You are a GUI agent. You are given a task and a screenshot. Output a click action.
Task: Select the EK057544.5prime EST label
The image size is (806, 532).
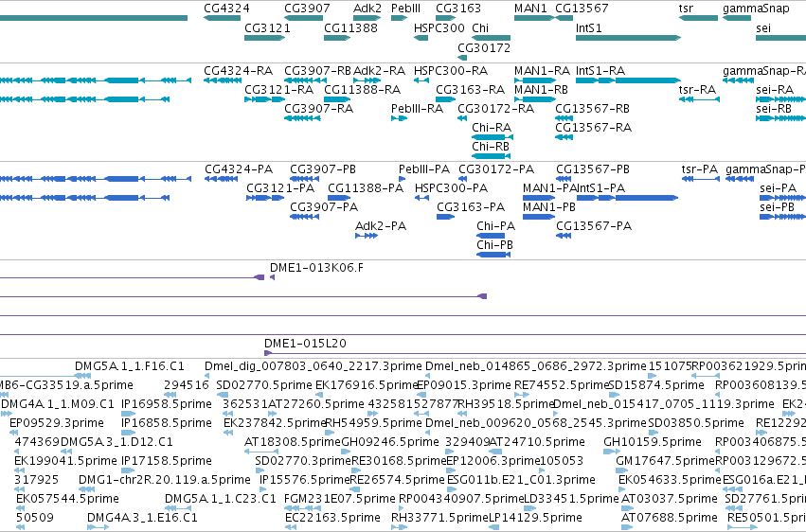67,499
